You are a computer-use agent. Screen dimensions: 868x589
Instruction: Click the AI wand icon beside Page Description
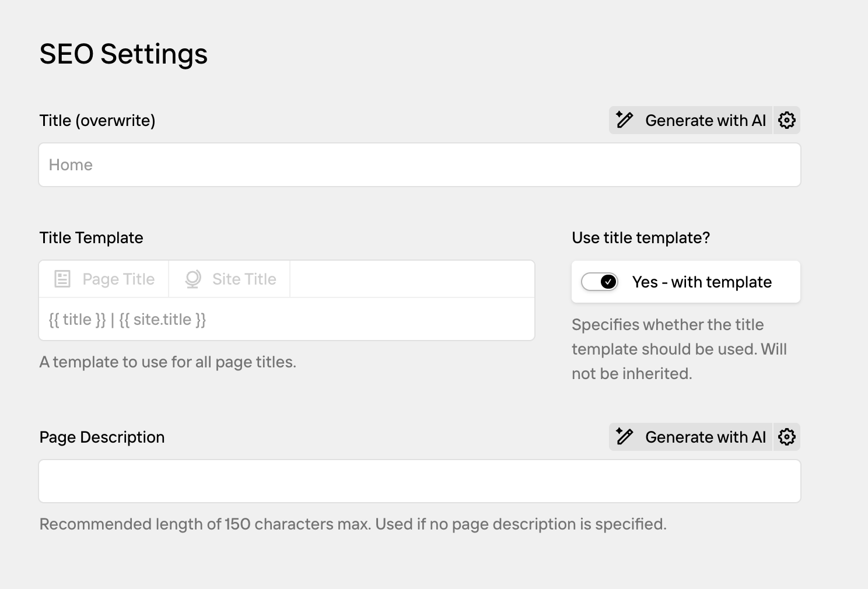point(625,437)
